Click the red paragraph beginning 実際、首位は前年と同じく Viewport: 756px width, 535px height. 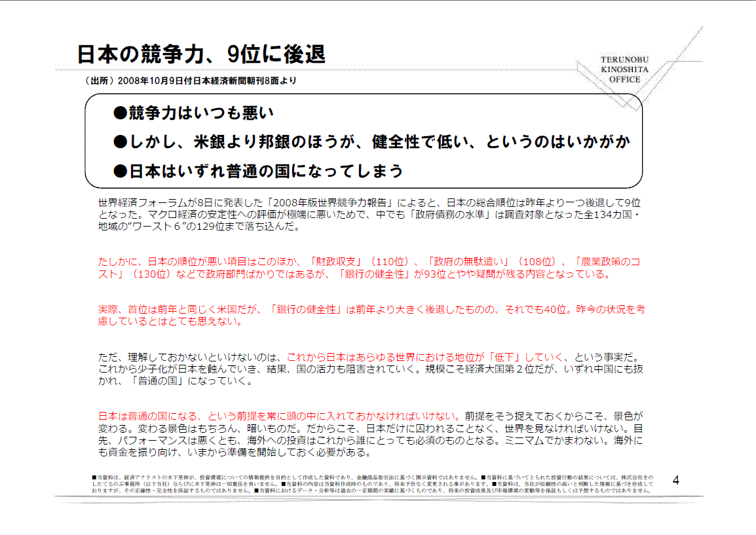[x=371, y=315]
